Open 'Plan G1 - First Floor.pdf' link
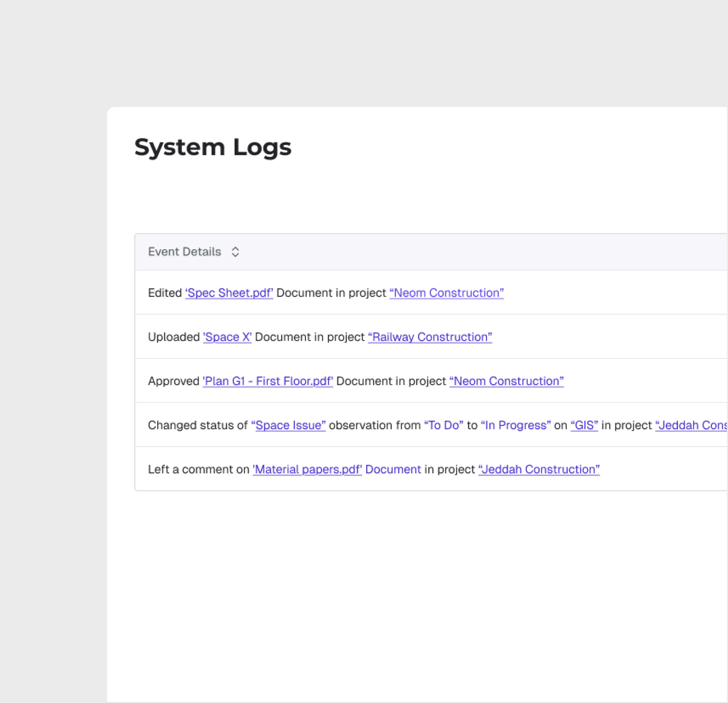The width and height of the screenshot is (728, 703). pyautogui.click(x=267, y=381)
